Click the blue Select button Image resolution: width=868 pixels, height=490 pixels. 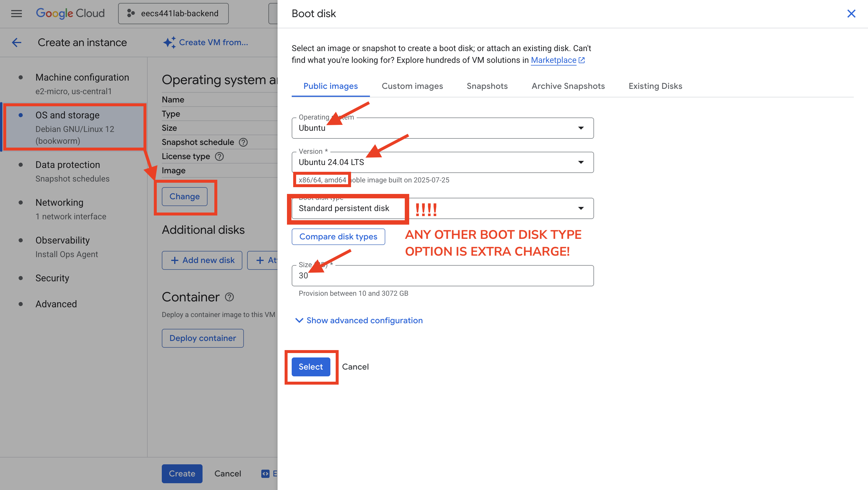tap(310, 367)
